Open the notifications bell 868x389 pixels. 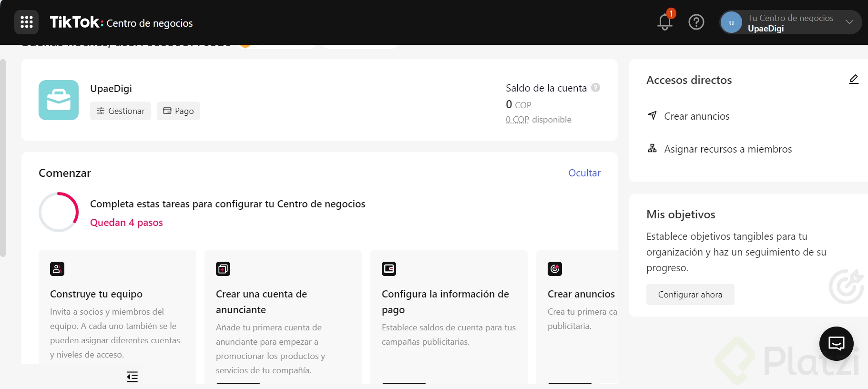point(664,22)
